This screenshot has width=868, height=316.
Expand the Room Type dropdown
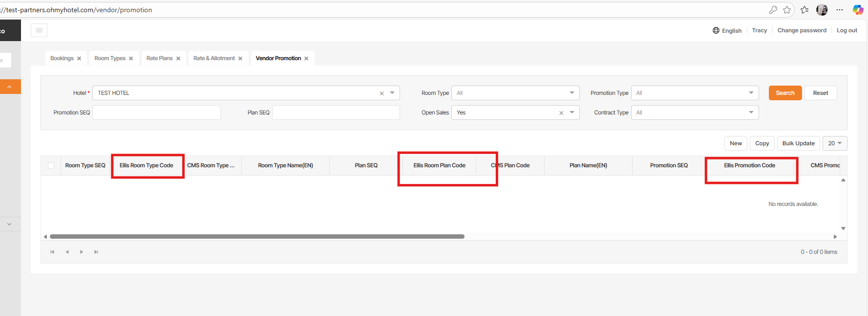pyautogui.click(x=572, y=93)
